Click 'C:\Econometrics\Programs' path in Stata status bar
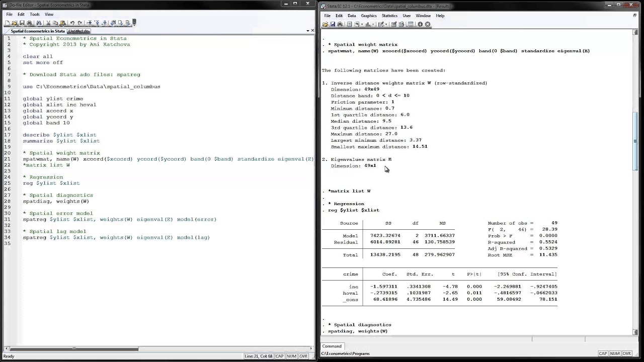The width and height of the screenshot is (644, 362). [x=346, y=353]
